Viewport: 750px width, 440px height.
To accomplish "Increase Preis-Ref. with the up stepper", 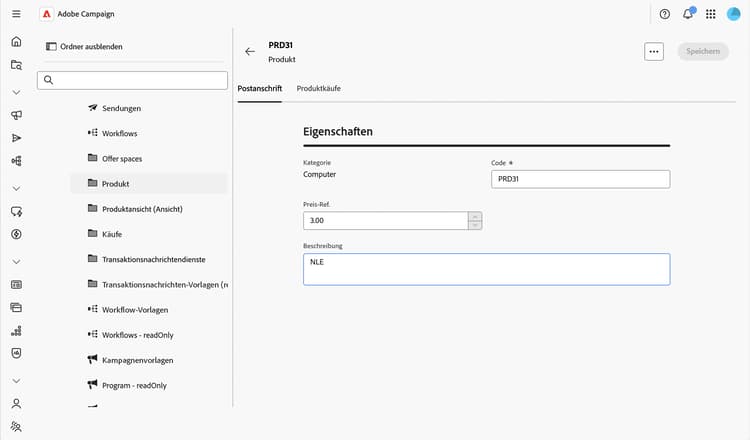I will point(475,216).
